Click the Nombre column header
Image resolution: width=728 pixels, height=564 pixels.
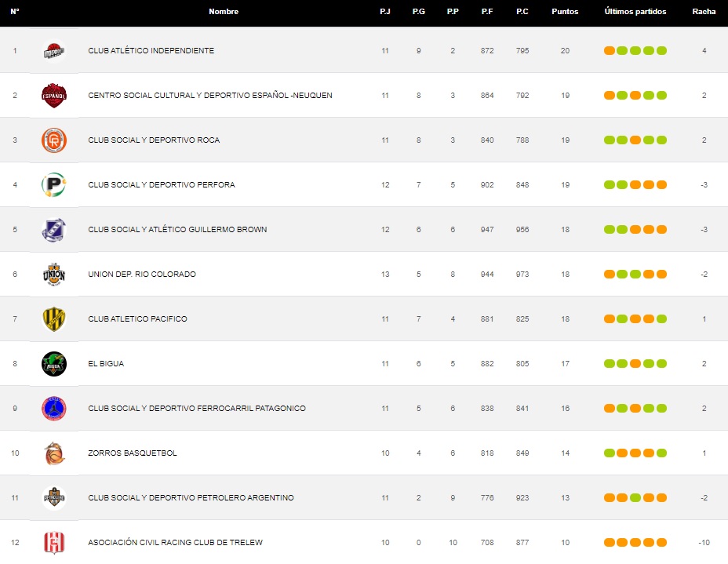224,12
